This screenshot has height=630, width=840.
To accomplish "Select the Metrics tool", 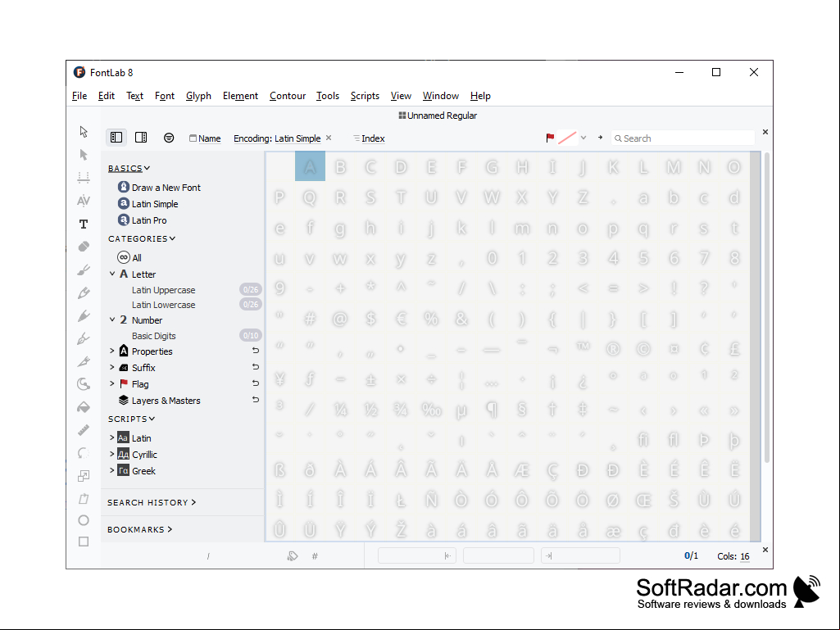I will pyautogui.click(x=84, y=177).
